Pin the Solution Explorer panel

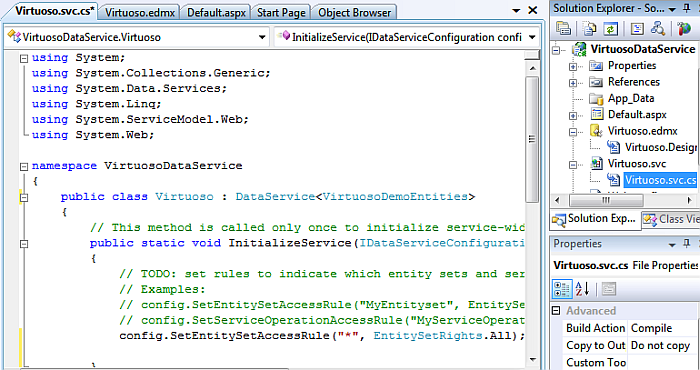[x=686, y=8]
